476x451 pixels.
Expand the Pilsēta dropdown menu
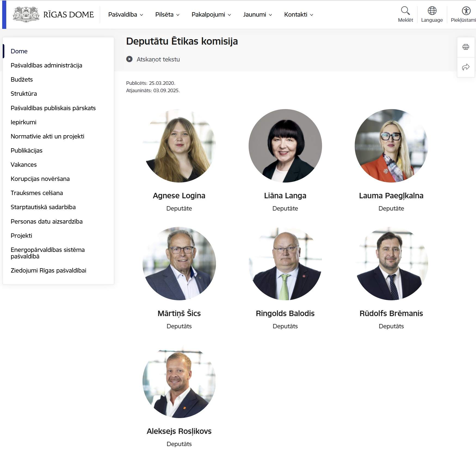click(x=167, y=15)
